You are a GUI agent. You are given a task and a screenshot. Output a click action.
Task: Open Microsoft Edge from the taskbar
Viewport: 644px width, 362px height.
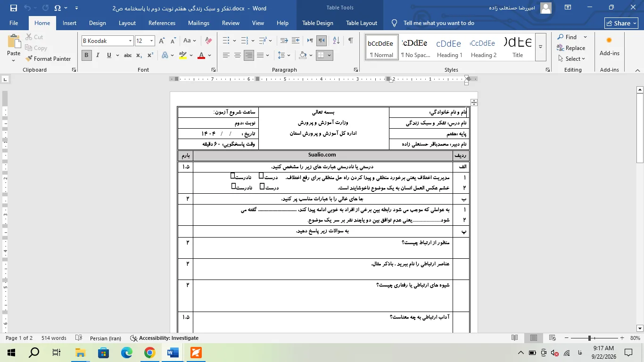point(127,353)
